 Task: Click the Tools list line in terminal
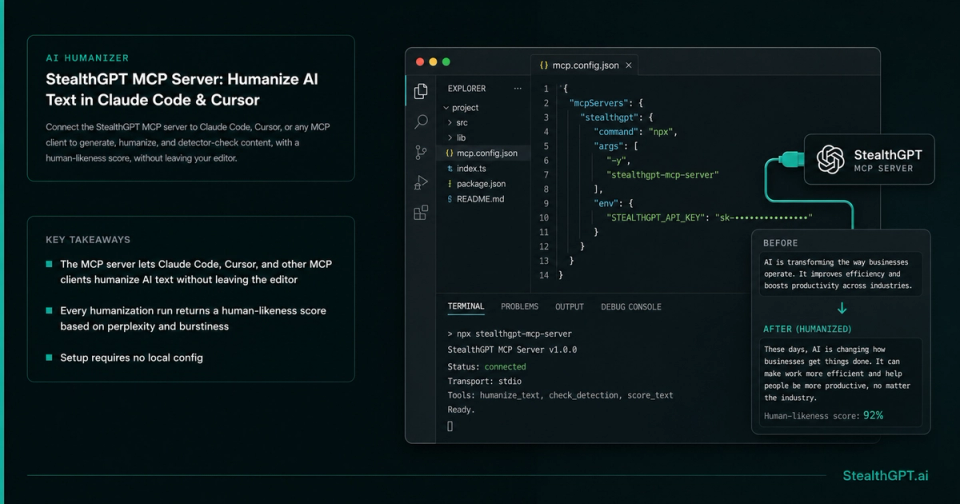pos(560,396)
